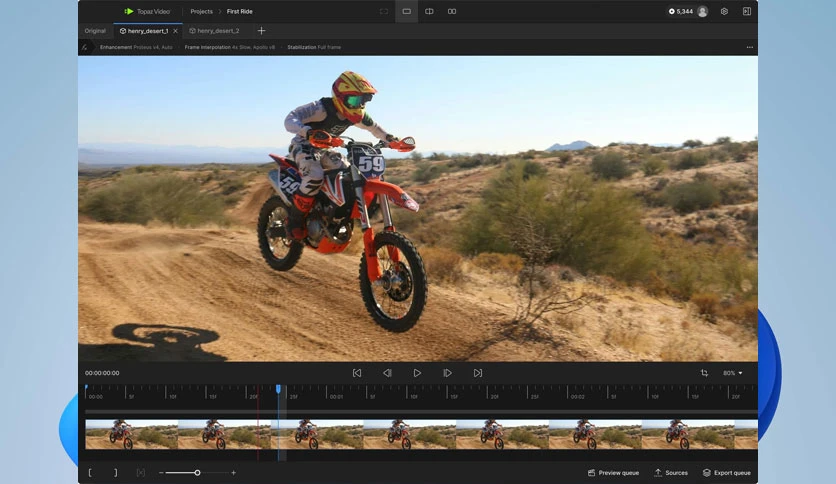836x484 pixels.
Task: Open Frame Interpolation settings
Action: coord(230,47)
